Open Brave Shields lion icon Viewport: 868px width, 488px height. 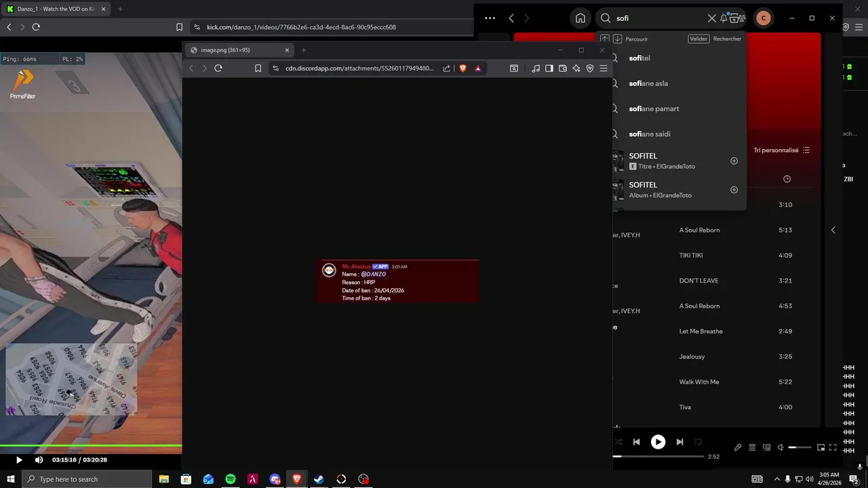point(462,68)
